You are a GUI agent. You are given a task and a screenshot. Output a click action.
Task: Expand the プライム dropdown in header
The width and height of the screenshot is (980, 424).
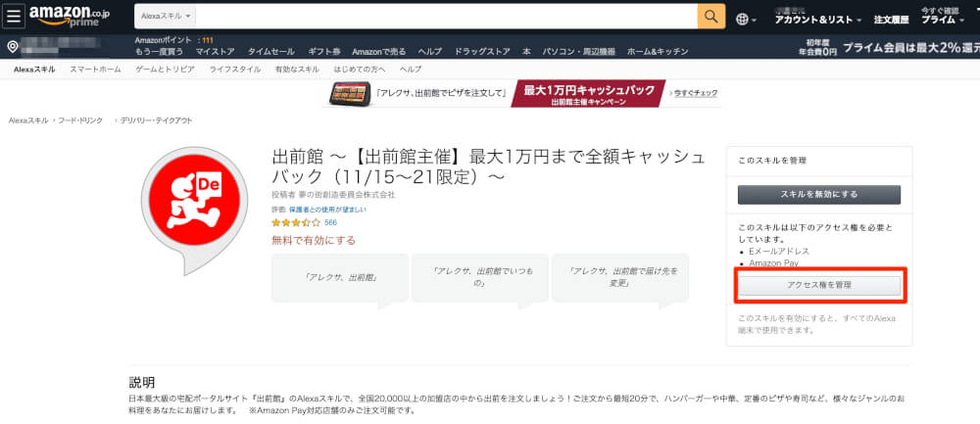click(x=945, y=20)
